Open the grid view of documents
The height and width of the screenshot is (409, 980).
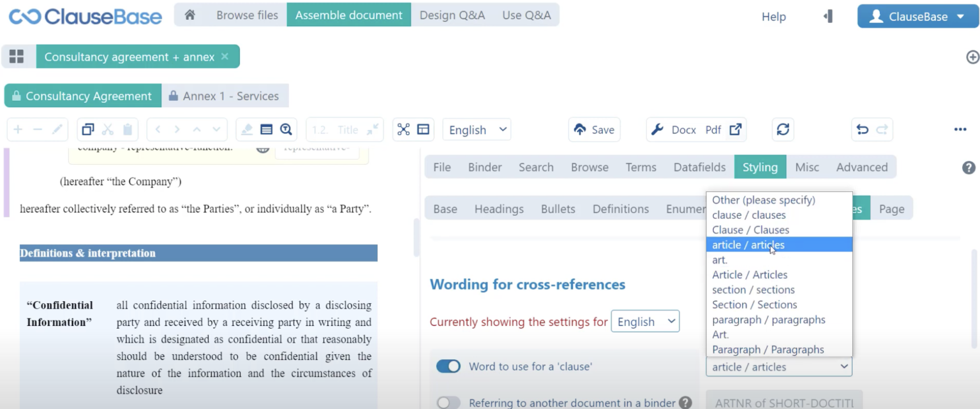tap(17, 57)
